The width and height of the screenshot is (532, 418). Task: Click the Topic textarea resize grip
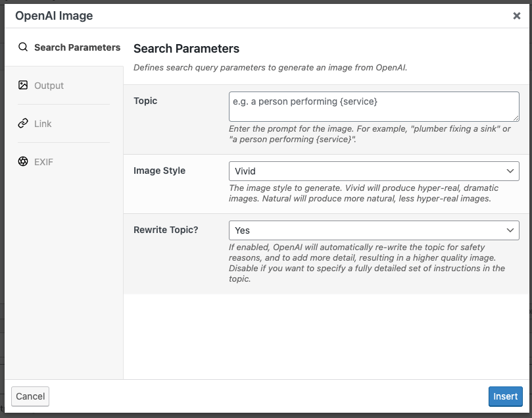click(x=516, y=118)
